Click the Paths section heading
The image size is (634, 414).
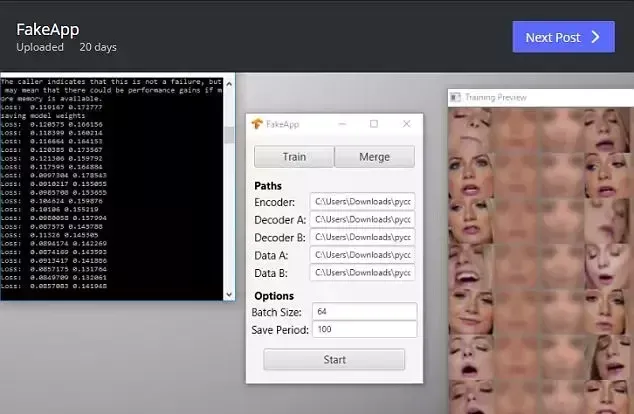pos(268,186)
